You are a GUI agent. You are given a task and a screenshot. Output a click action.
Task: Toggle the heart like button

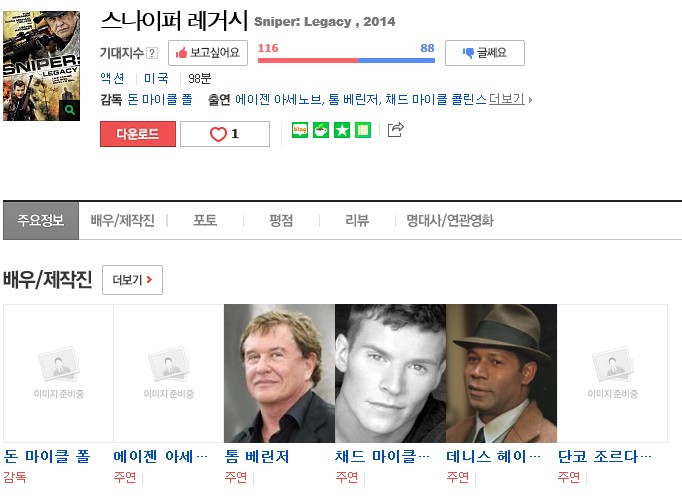click(225, 134)
